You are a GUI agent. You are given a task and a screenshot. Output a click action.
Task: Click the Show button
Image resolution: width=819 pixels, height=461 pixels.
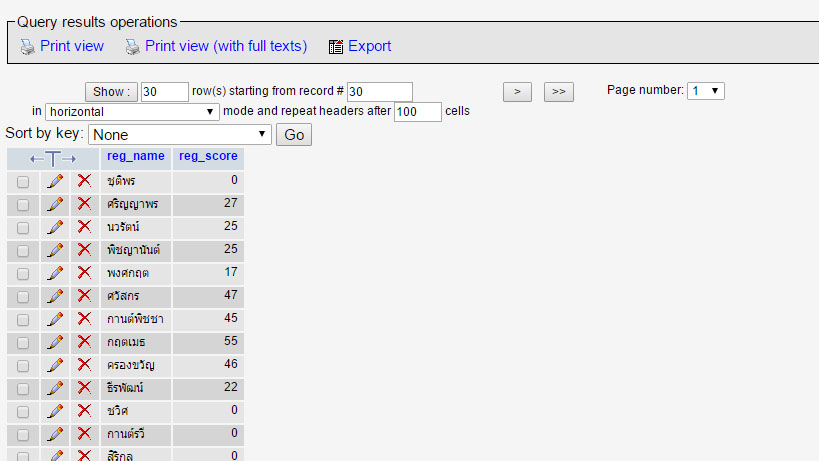pos(111,92)
